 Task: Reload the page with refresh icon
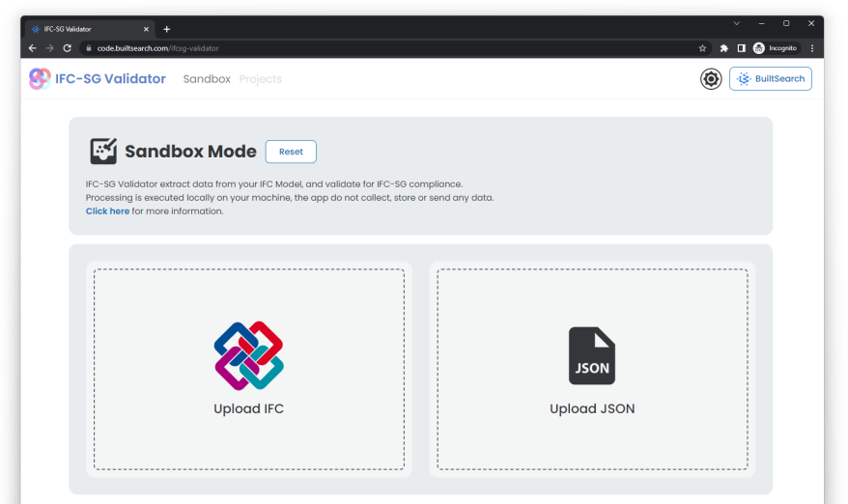pos(67,48)
